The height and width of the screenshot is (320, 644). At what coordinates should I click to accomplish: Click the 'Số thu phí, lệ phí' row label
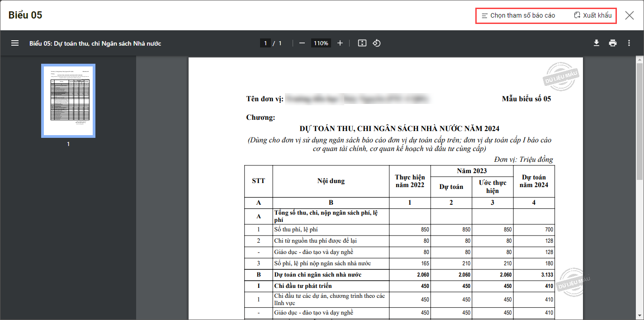click(x=296, y=230)
